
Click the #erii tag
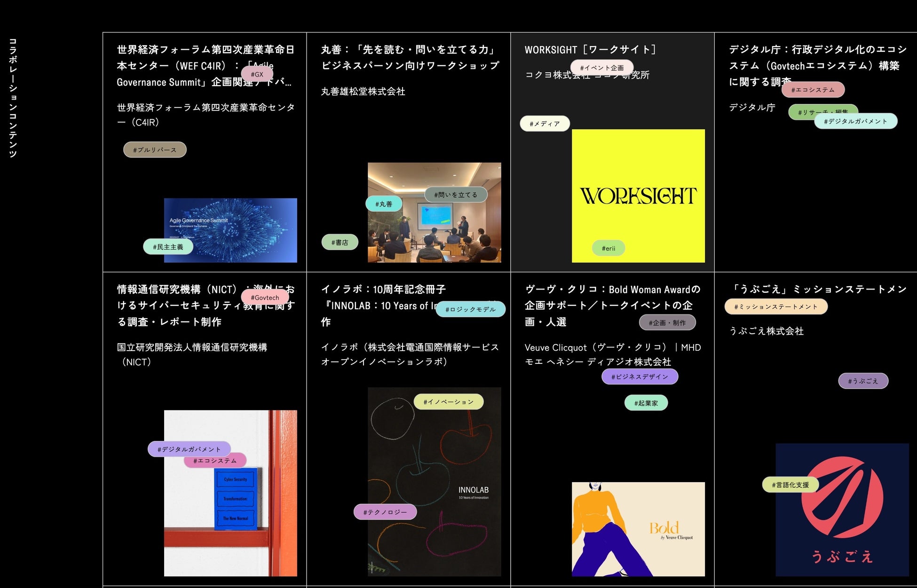pyautogui.click(x=608, y=248)
